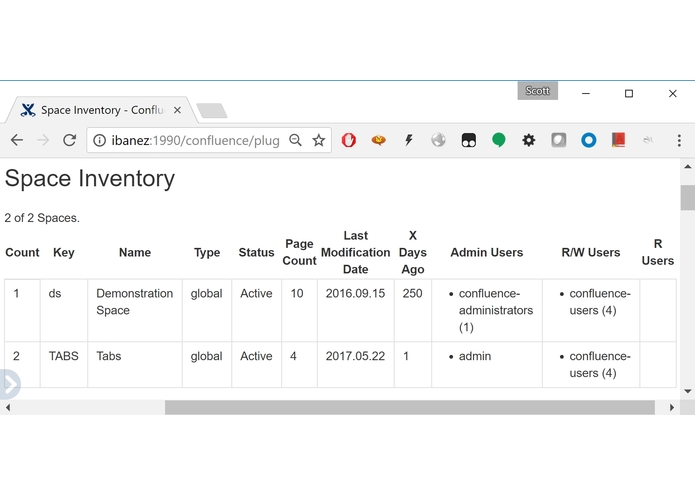Click the gray shield-square extension icon

pyautogui.click(x=558, y=140)
